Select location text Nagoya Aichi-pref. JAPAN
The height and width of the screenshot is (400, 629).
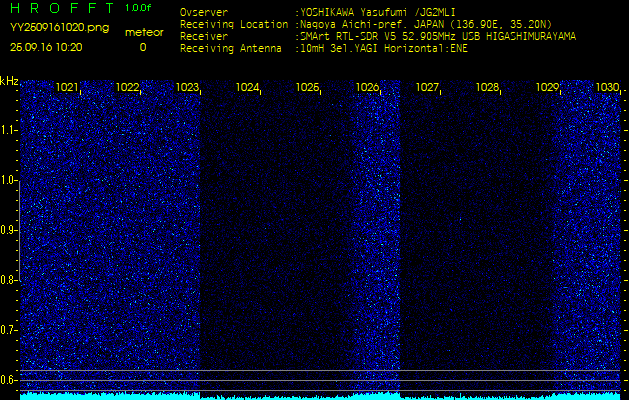(x=372, y=24)
